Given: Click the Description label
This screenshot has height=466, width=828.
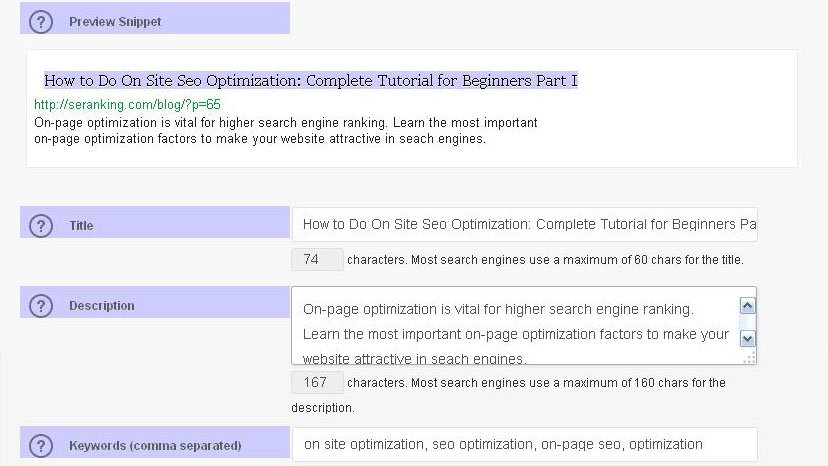Looking at the screenshot, I should click(101, 306).
